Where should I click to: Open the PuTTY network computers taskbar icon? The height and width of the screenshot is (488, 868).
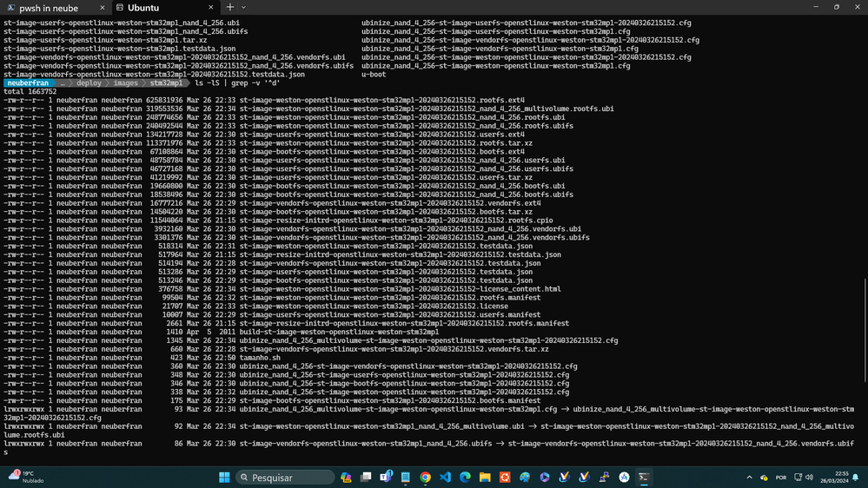point(604,477)
